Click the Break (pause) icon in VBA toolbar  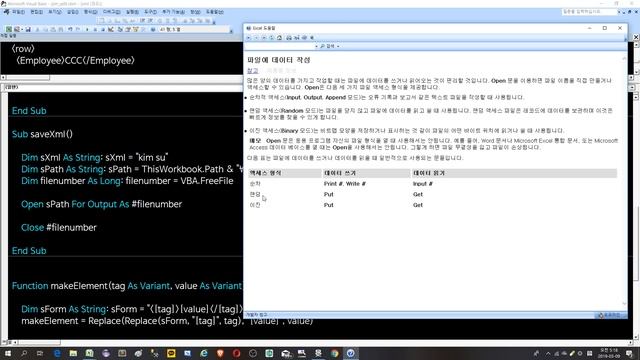point(95,29)
